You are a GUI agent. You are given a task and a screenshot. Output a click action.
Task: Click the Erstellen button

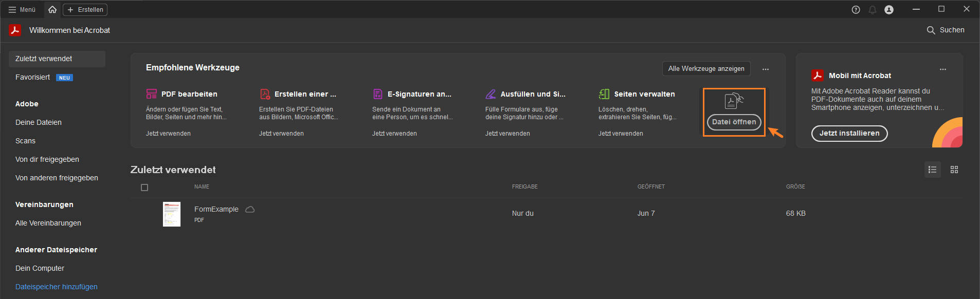pos(85,10)
